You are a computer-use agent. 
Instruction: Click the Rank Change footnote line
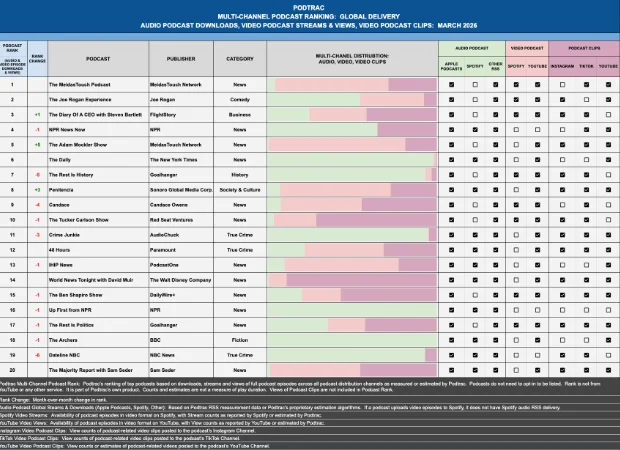(53, 400)
